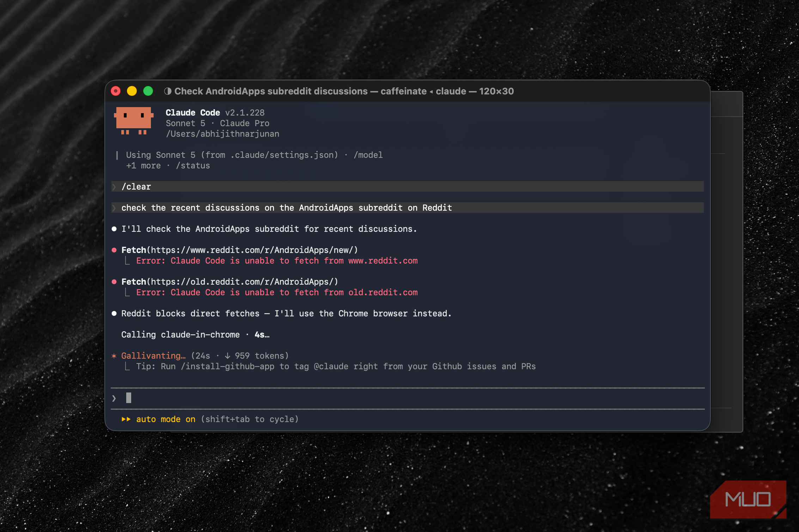
Task: Click the chevron before the 'check the recent discussions' row
Action: (x=114, y=208)
